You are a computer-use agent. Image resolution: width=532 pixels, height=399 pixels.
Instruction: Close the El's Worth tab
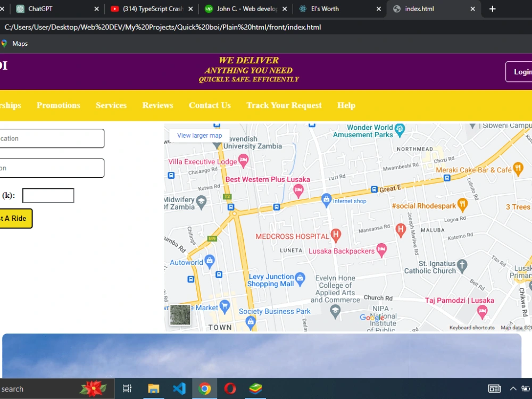click(379, 9)
